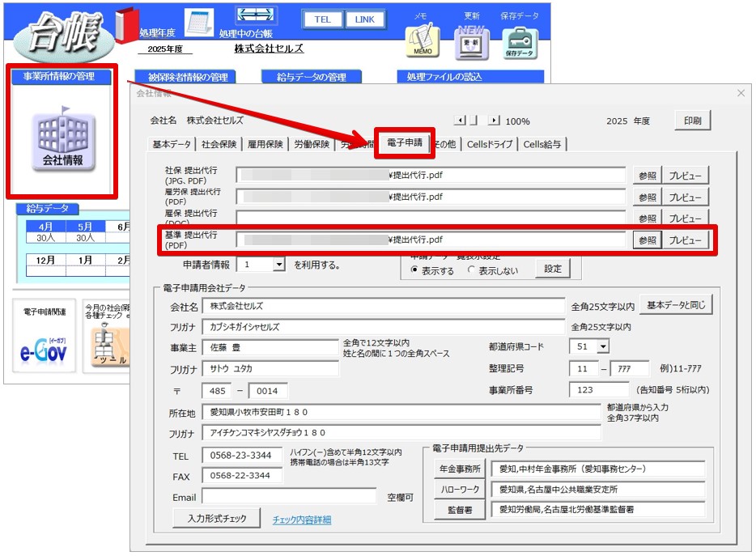Open the 保存データ key icon
This screenshot has width=756, height=556.
click(x=520, y=44)
